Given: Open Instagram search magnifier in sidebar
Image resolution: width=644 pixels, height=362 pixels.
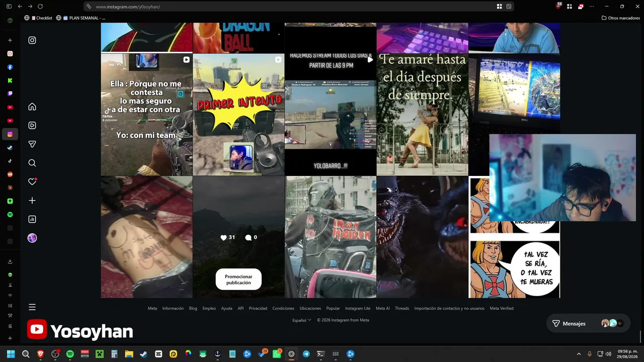Looking at the screenshot, I should coord(32,163).
